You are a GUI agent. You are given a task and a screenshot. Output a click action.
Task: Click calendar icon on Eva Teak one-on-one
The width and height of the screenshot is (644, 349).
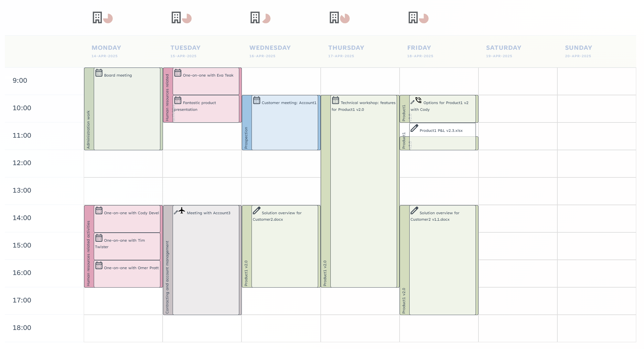178,73
